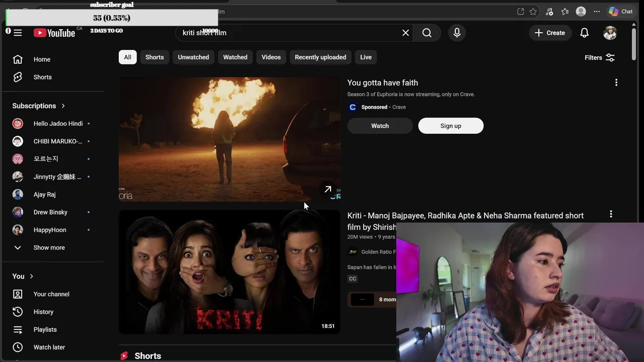Expand Show more subscriptions
This screenshot has height=362, width=644.
tap(53, 247)
